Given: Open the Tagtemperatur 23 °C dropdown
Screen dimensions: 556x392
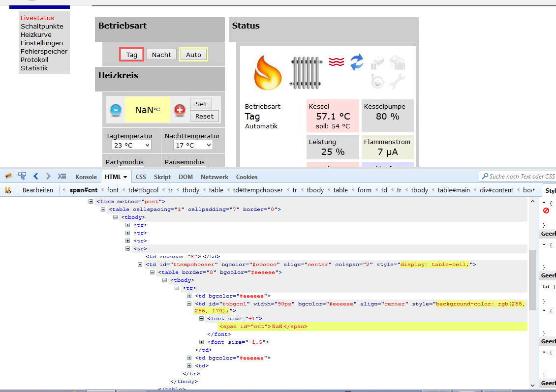Looking at the screenshot, I should 131,145.
